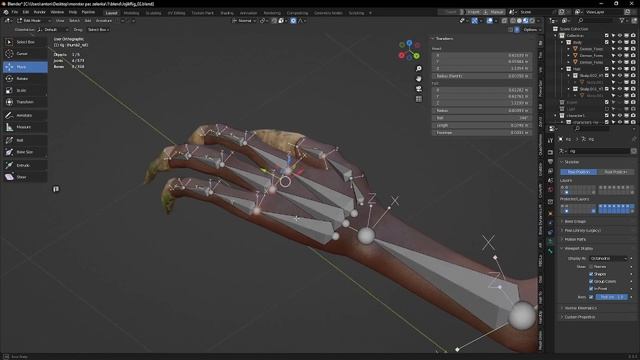
Task: Open the Drag Select Box dropdown
Action: click(98, 30)
